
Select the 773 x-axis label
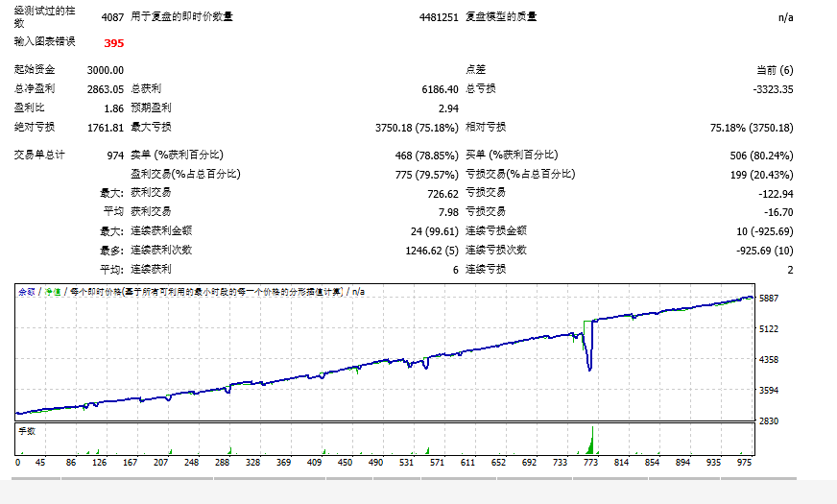point(590,463)
